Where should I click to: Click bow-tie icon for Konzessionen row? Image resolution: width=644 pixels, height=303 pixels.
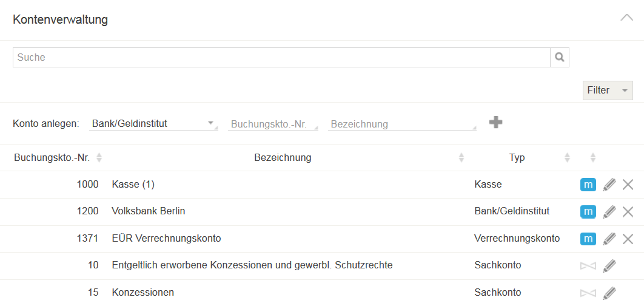coord(588,293)
